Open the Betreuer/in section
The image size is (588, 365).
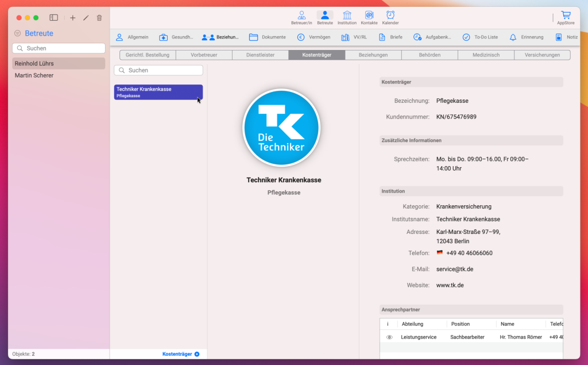[x=301, y=18]
